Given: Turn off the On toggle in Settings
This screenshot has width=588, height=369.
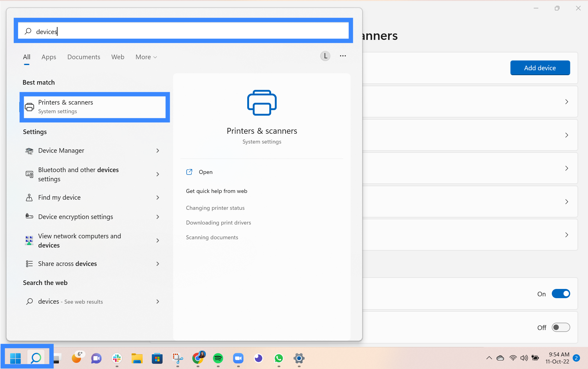Looking at the screenshot, I should (x=561, y=294).
